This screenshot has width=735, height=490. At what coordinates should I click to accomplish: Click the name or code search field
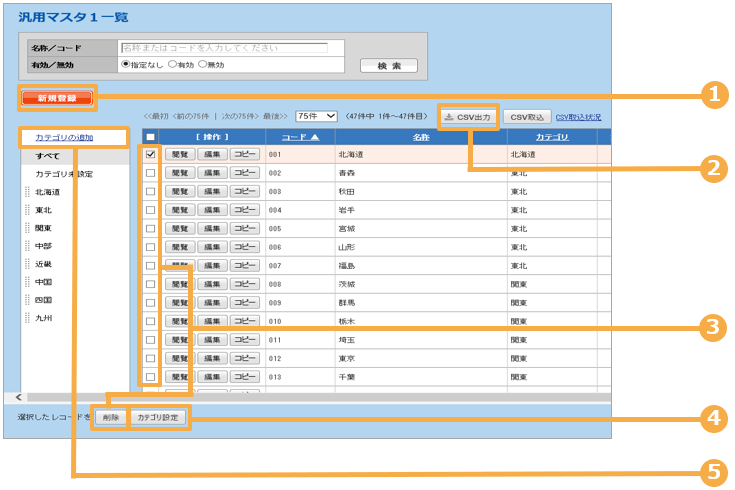(223, 48)
